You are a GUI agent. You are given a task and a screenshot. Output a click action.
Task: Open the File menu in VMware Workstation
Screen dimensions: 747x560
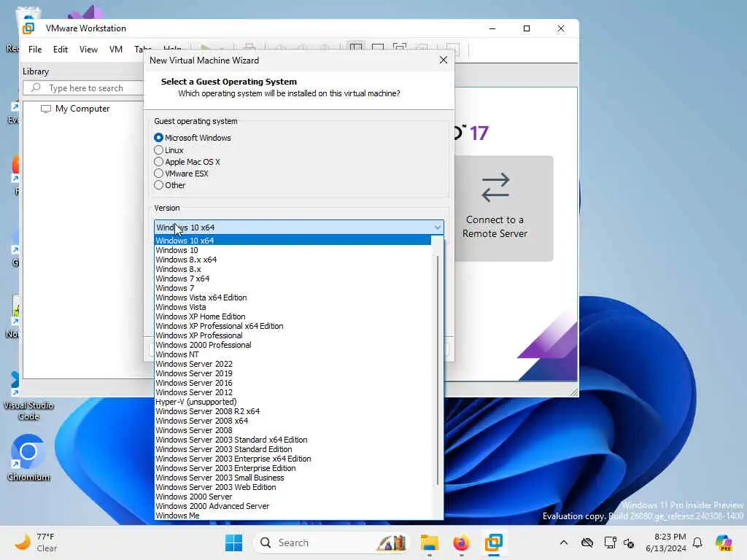click(x=35, y=50)
